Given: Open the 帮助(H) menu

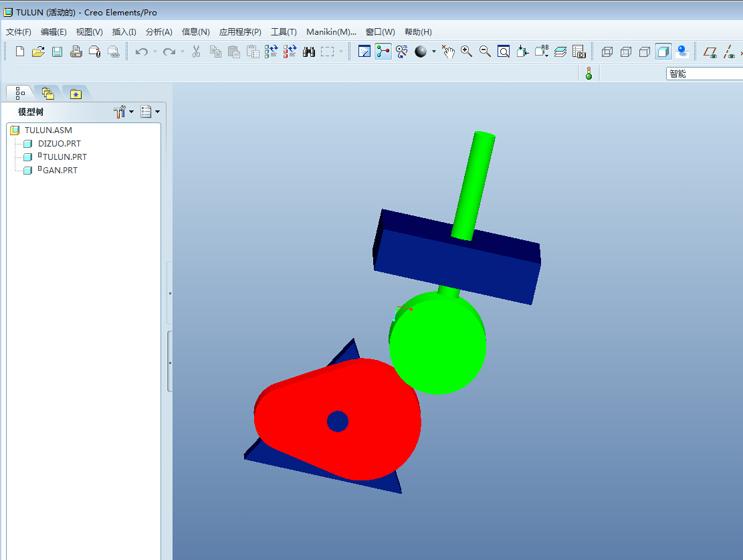Looking at the screenshot, I should point(418,31).
